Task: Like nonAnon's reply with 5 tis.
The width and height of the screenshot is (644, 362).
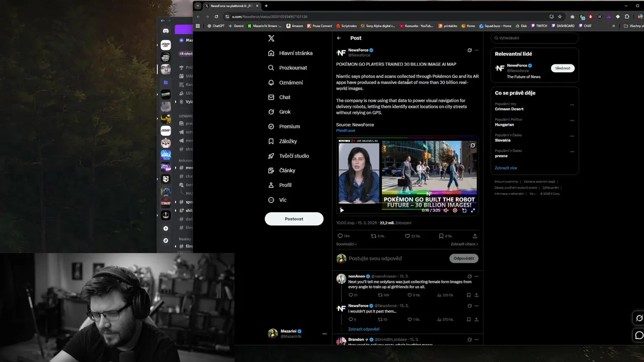Action: coord(413,295)
